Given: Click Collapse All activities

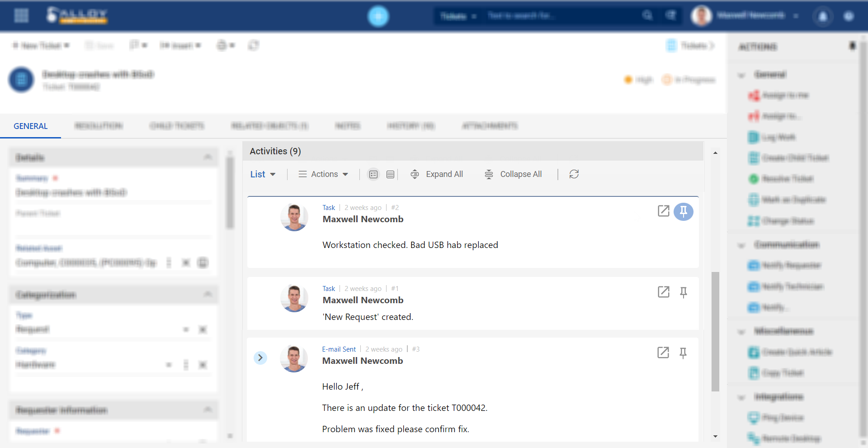Looking at the screenshot, I should (513, 174).
